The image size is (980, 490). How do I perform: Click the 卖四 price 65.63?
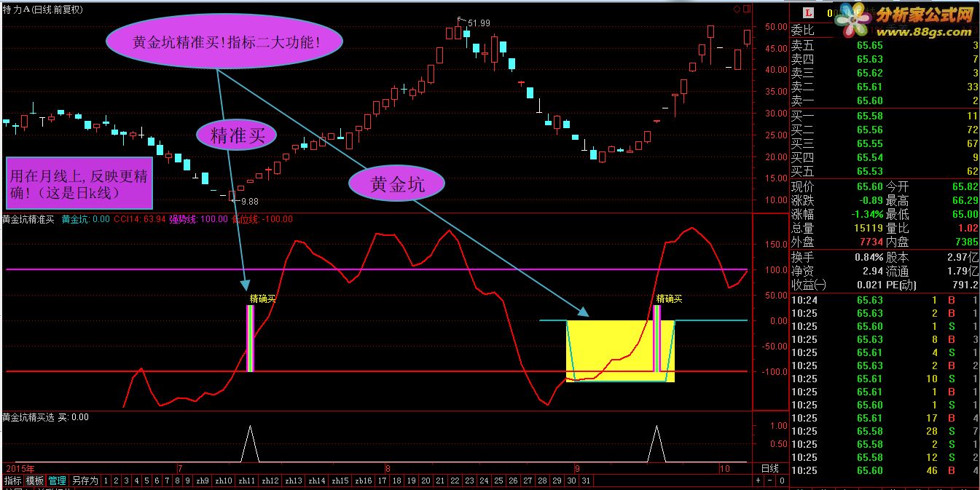coord(869,59)
